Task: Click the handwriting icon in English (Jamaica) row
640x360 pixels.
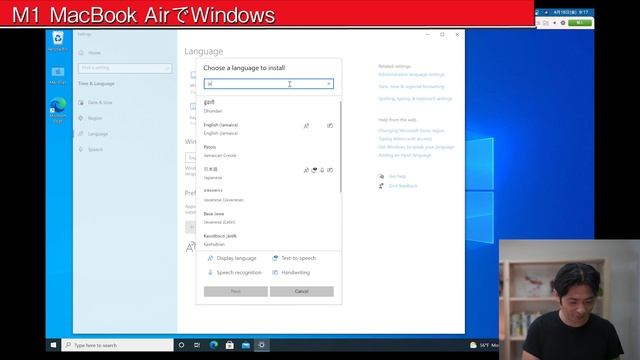Action: point(330,126)
